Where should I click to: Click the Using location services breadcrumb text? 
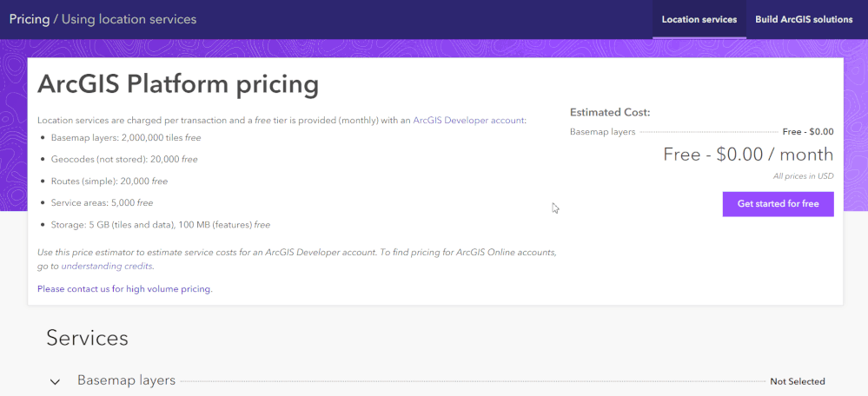pos(129,19)
